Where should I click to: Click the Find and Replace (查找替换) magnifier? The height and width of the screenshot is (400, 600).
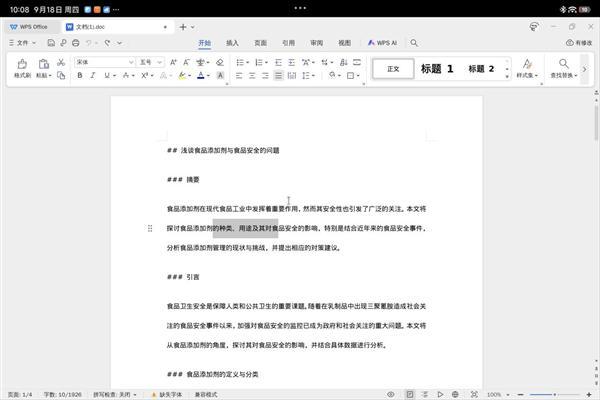click(x=560, y=64)
